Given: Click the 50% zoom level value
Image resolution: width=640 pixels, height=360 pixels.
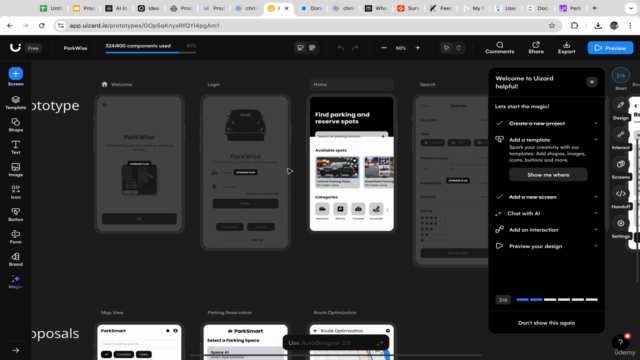Looking at the screenshot, I should click(x=401, y=48).
